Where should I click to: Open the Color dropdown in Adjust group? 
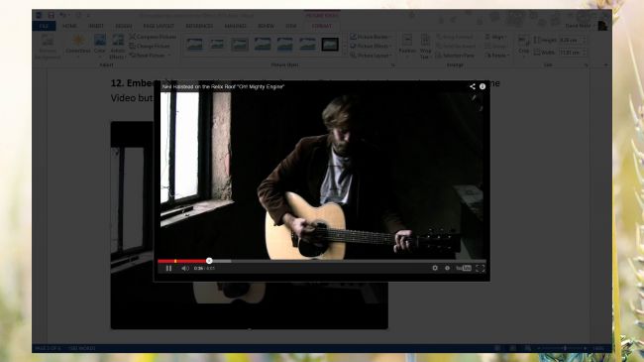coord(100,45)
